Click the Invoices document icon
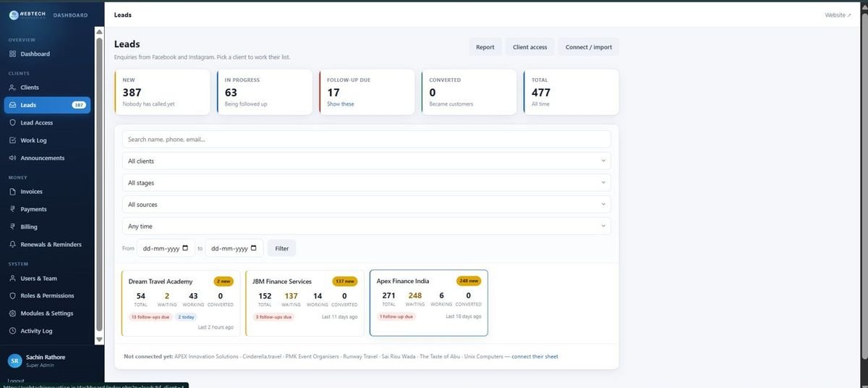 pyautogui.click(x=12, y=192)
